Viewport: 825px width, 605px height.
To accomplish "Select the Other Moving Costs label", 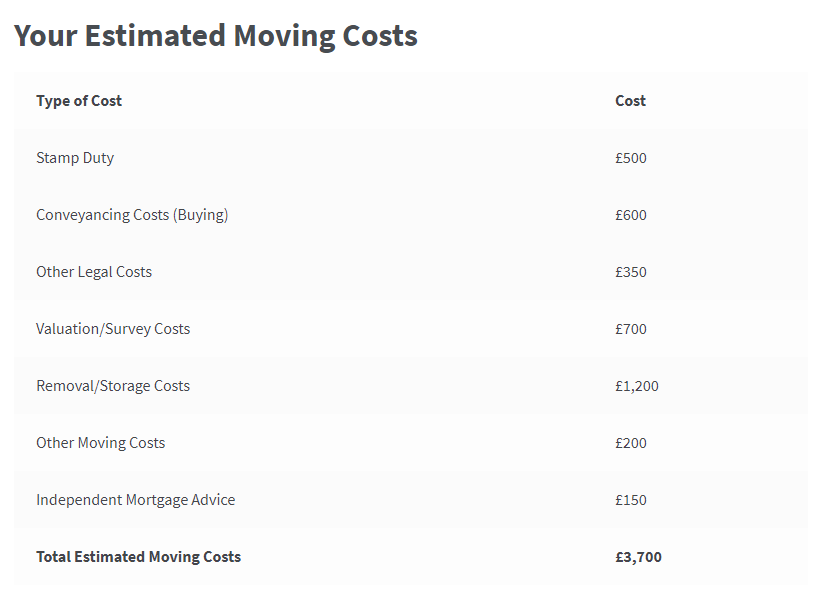I will point(100,443).
